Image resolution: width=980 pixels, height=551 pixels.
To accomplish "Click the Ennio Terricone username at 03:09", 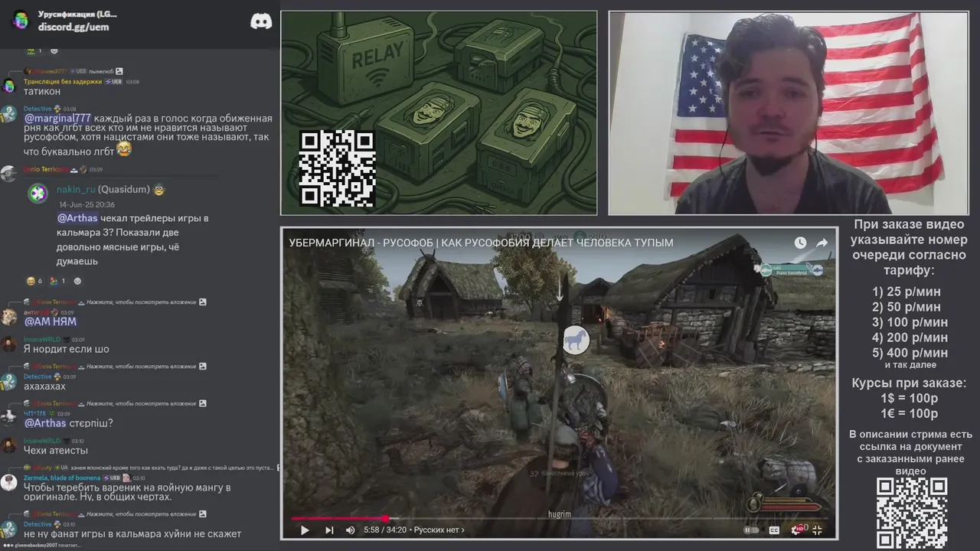I will (46, 169).
